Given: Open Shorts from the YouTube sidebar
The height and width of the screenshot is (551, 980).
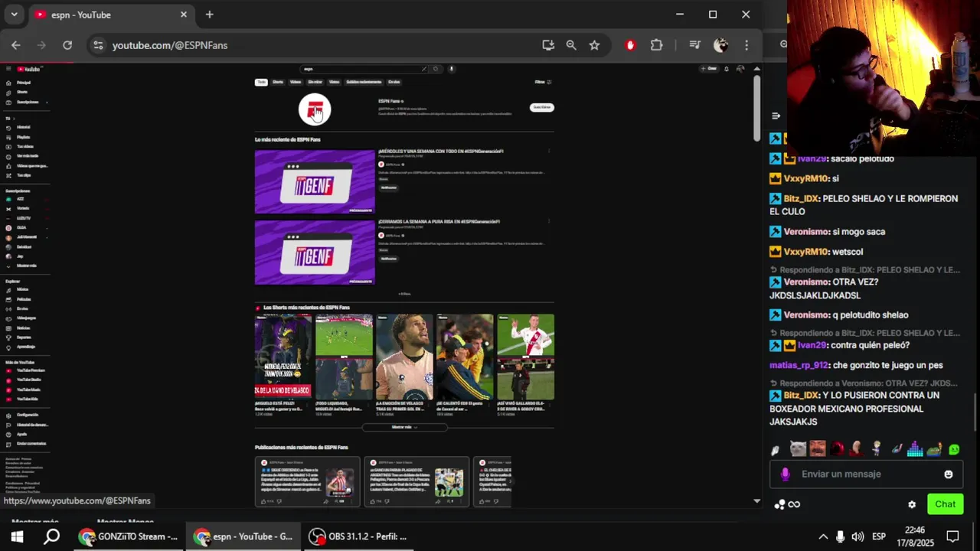Looking at the screenshot, I should pyautogui.click(x=22, y=92).
